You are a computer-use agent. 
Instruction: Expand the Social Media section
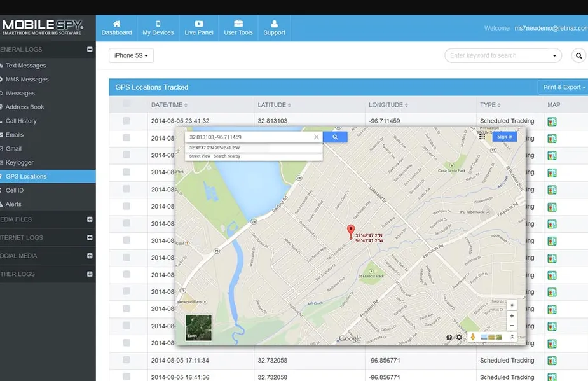coord(90,256)
